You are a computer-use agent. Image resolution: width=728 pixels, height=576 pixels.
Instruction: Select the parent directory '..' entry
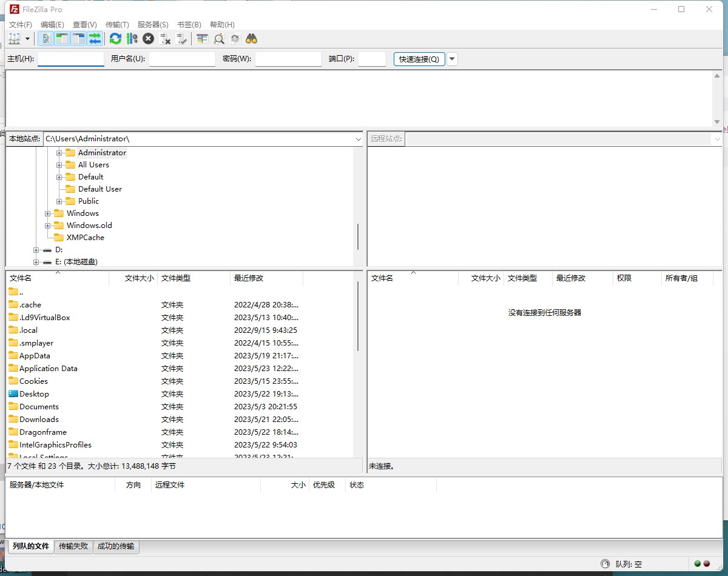click(x=180, y=292)
